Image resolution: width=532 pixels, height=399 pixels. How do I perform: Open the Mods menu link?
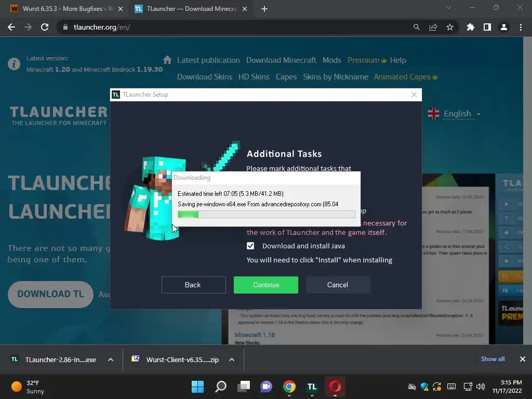point(332,60)
